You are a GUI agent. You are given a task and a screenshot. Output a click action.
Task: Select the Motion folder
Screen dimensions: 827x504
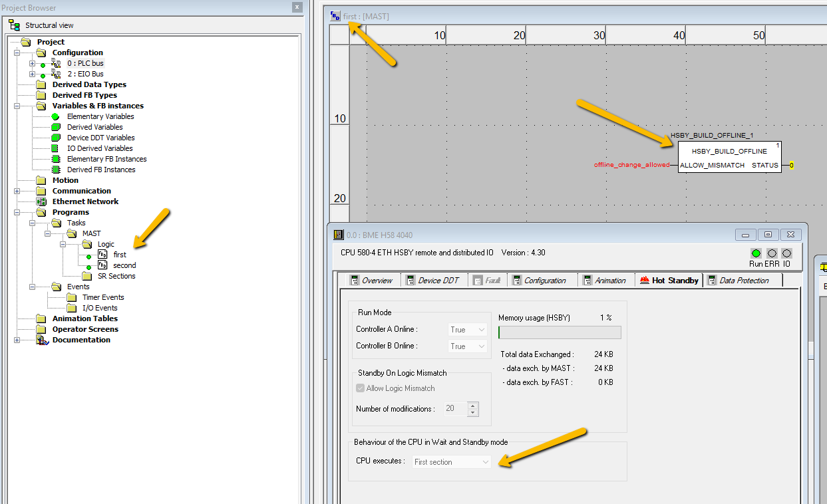tap(41, 180)
